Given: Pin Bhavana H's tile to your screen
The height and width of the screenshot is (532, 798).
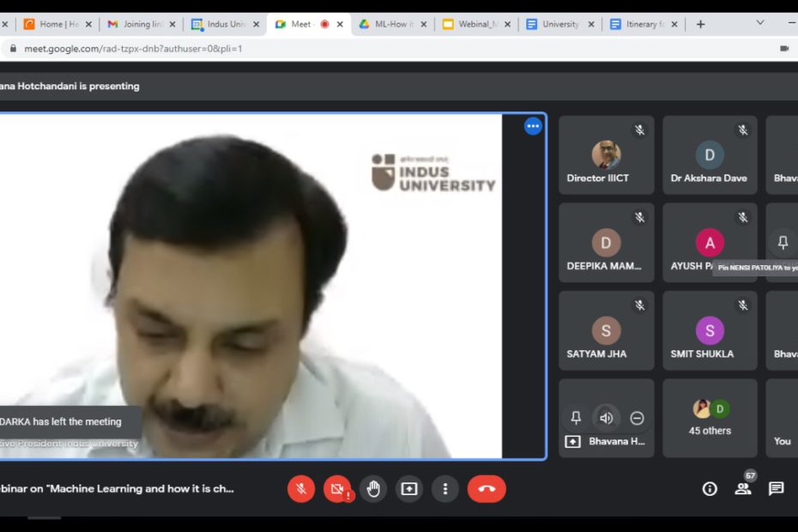Looking at the screenshot, I should (576, 418).
